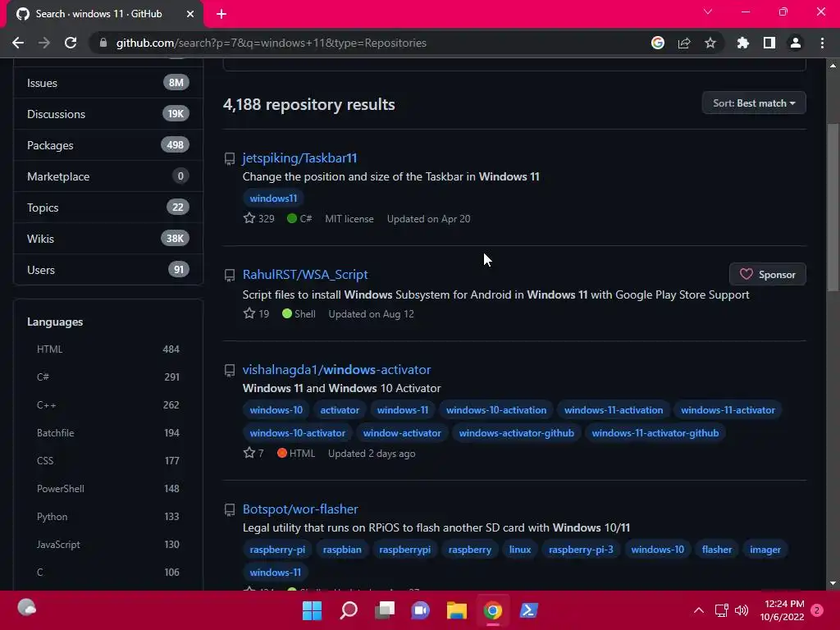Select the linux topic tag
The width and height of the screenshot is (840, 630).
click(519, 550)
